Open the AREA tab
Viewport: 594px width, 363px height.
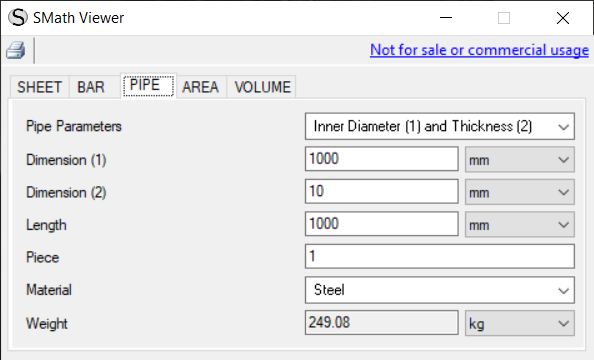click(x=200, y=87)
